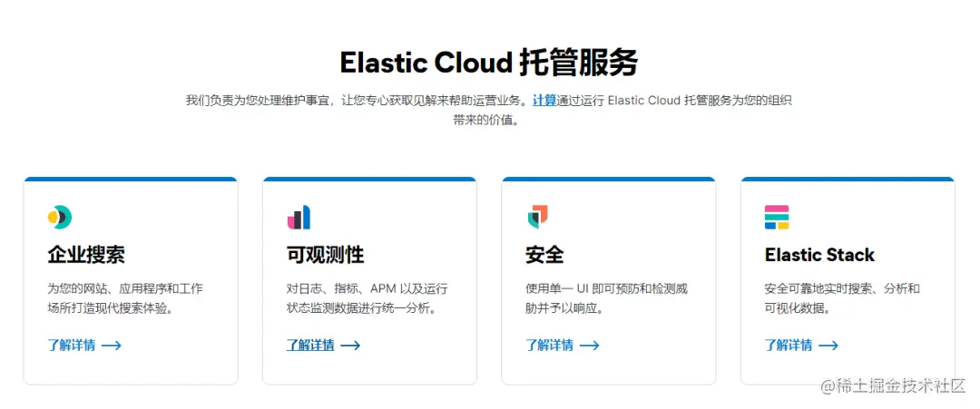Open the 计算 link in the subtitle
The height and width of the screenshot is (409, 980).
[544, 100]
